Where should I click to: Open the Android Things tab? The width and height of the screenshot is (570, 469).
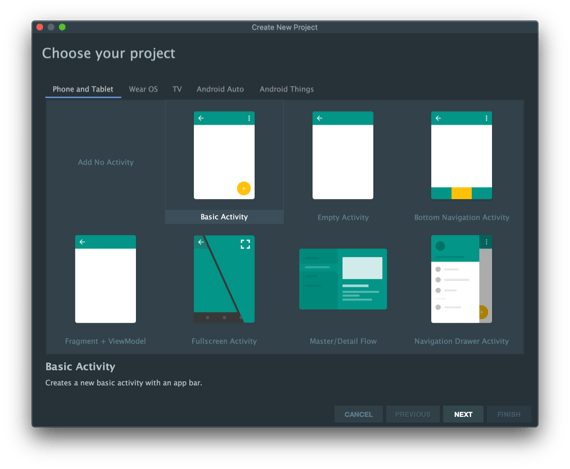[x=286, y=89]
